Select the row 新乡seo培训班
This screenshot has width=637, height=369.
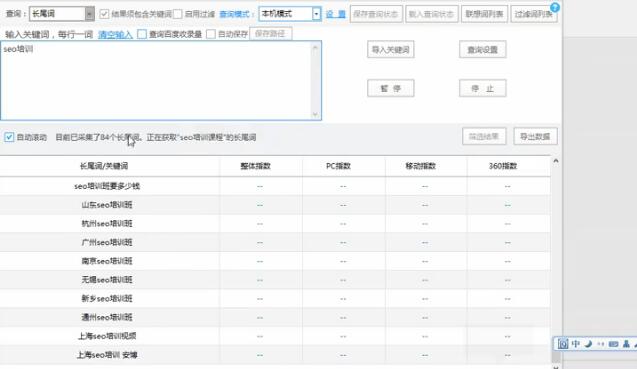click(275, 298)
